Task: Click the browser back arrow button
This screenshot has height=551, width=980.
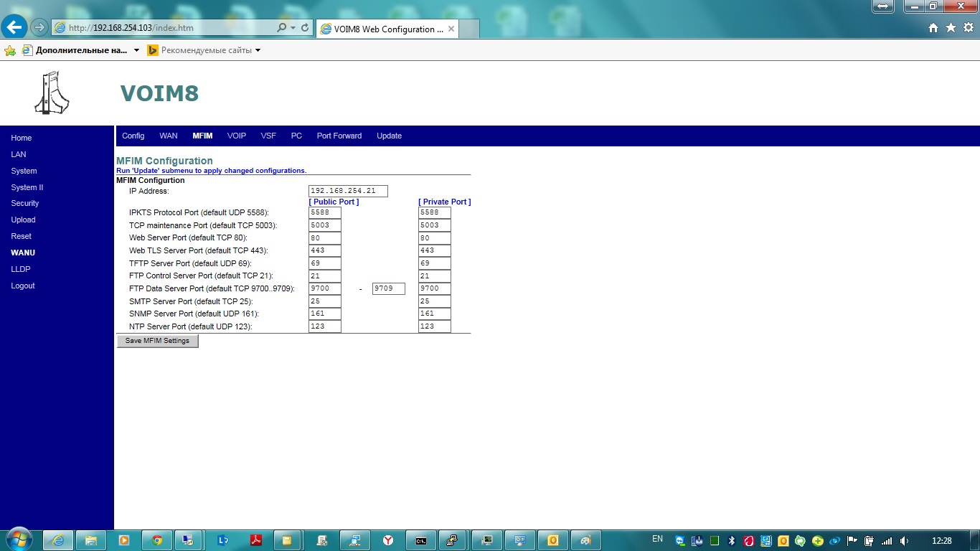Action: (14, 27)
